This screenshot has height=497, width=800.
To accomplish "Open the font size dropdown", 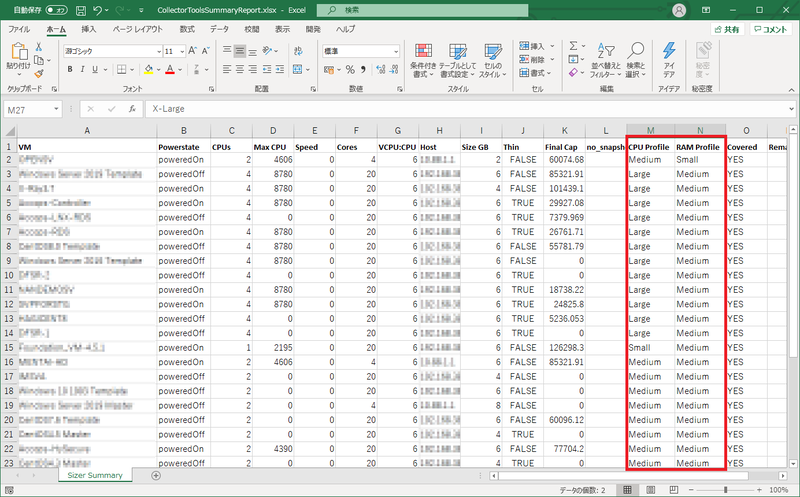I will click(182, 51).
